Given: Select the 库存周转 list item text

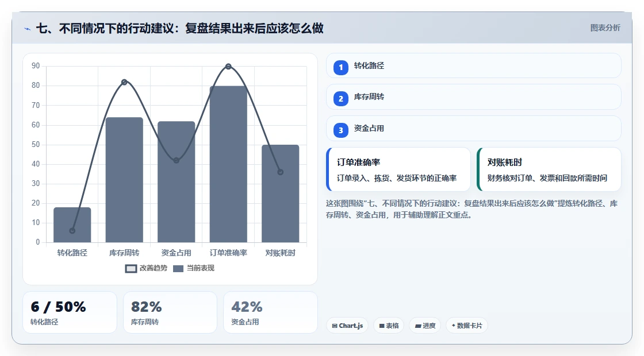Looking at the screenshot, I should click(369, 97).
